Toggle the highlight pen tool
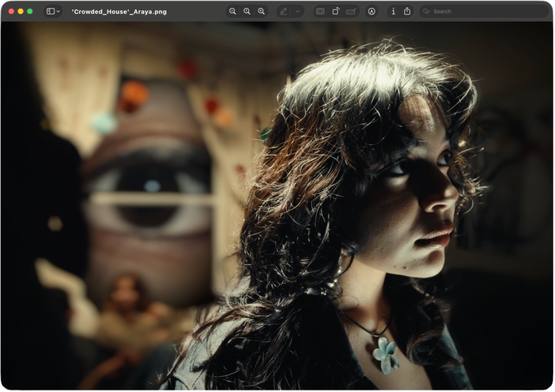 pos(283,11)
